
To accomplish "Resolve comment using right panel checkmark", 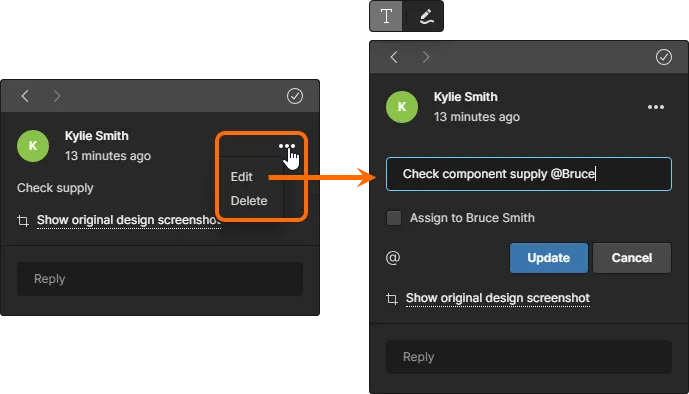I will click(664, 57).
